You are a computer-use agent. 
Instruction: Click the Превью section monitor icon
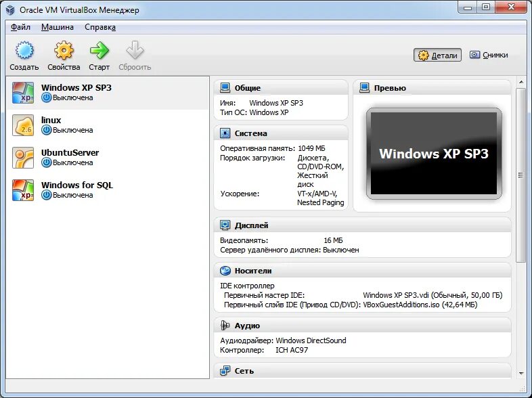pyautogui.click(x=364, y=88)
